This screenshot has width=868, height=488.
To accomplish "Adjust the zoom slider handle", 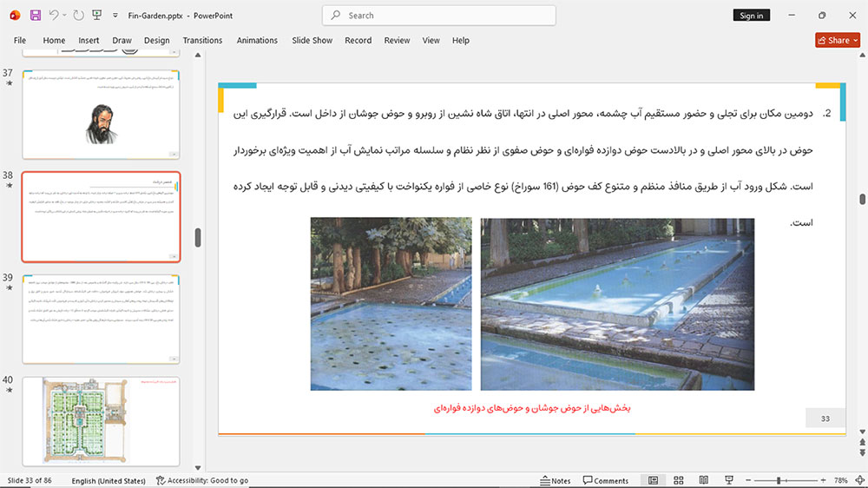I will tap(779, 480).
